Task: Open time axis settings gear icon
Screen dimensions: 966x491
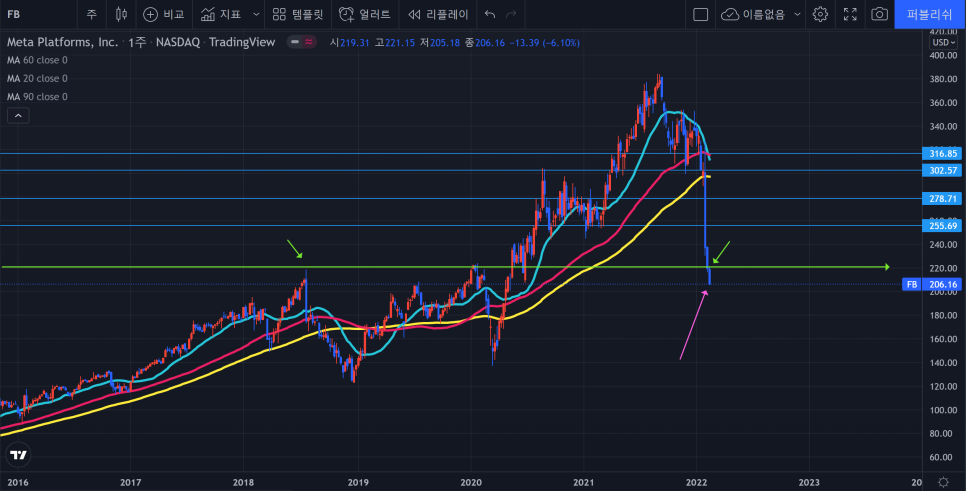Action: [943, 482]
